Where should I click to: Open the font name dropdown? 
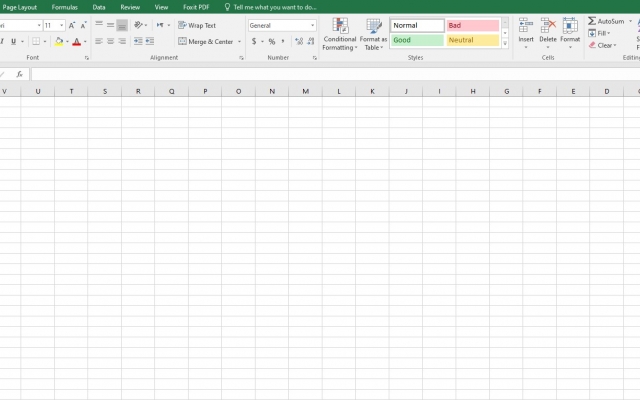[x=39, y=25]
